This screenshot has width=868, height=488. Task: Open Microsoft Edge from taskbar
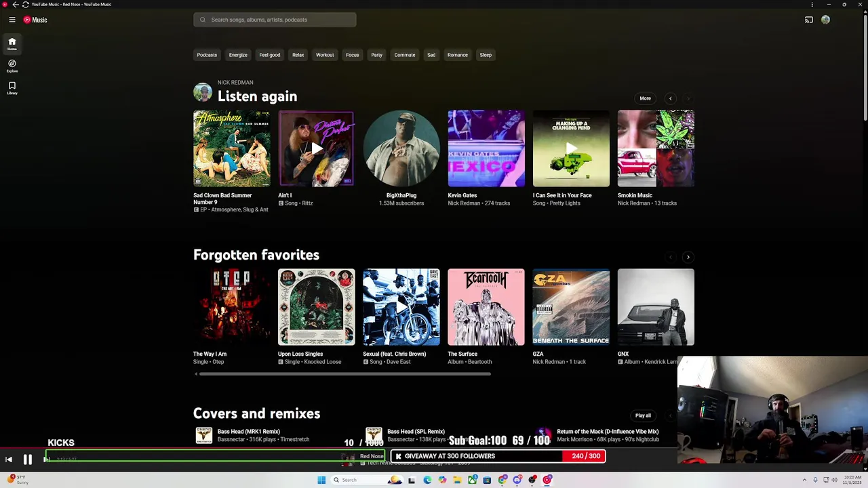point(427,480)
